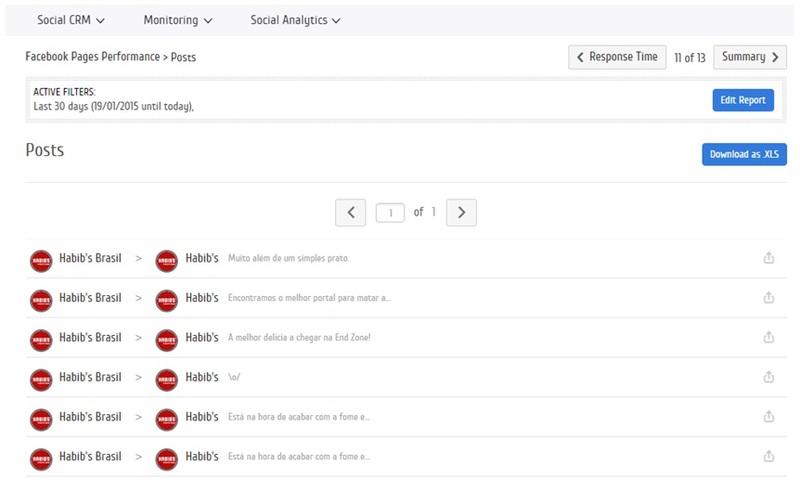
Task: Click share icon for the '\o/' post
Action: pos(768,377)
